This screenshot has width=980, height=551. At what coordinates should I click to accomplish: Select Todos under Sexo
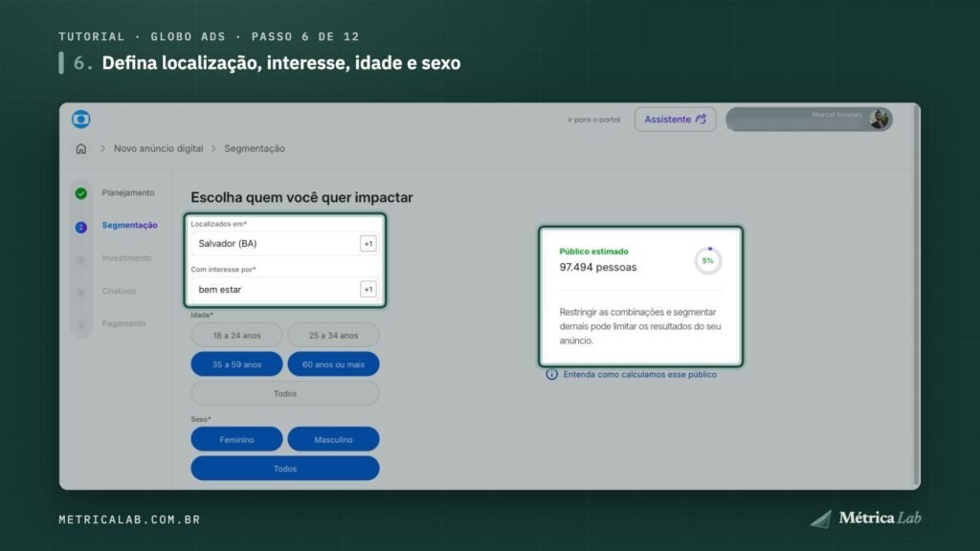[285, 469]
